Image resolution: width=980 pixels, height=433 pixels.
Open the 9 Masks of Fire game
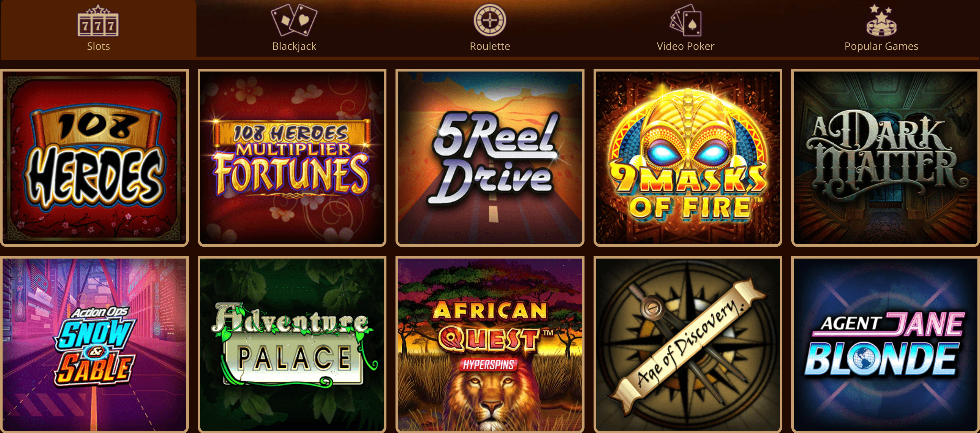click(688, 158)
